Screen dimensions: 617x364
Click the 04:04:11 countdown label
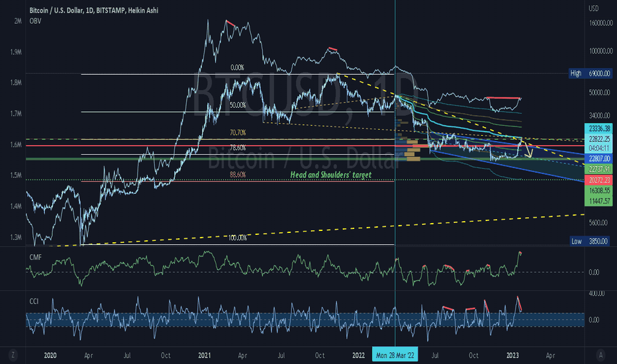coord(599,148)
